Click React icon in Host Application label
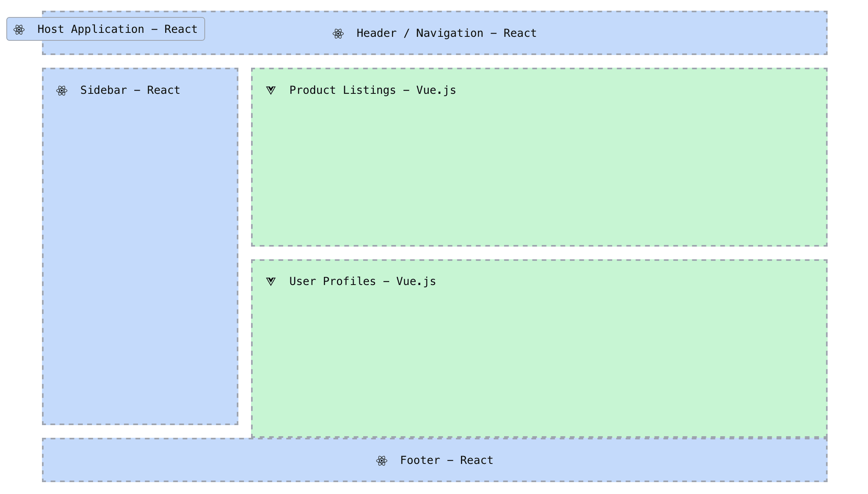 point(19,30)
